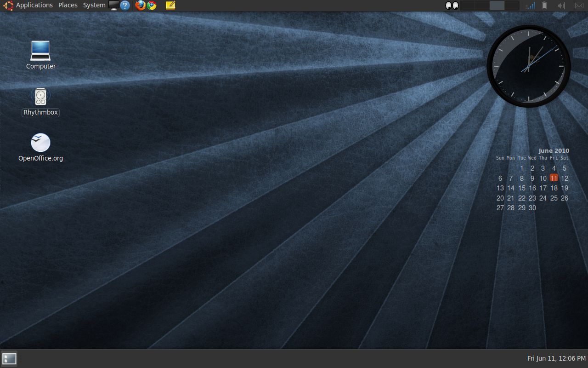Viewport: 588px width, 368px height.
Task: Click the analog clock desktop widget
Action: click(x=529, y=66)
